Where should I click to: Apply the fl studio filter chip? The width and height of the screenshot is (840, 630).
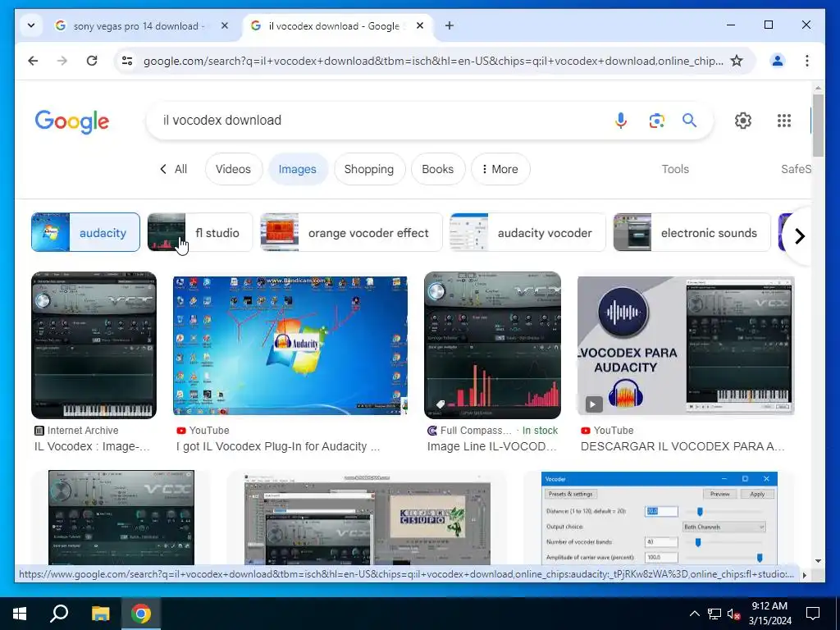click(x=200, y=232)
